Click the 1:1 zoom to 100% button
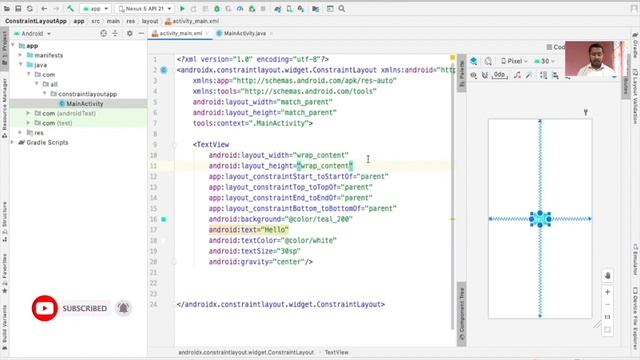The width and height of the screenshot is (640, 360). pyautogui.click(x=607, y=317)
